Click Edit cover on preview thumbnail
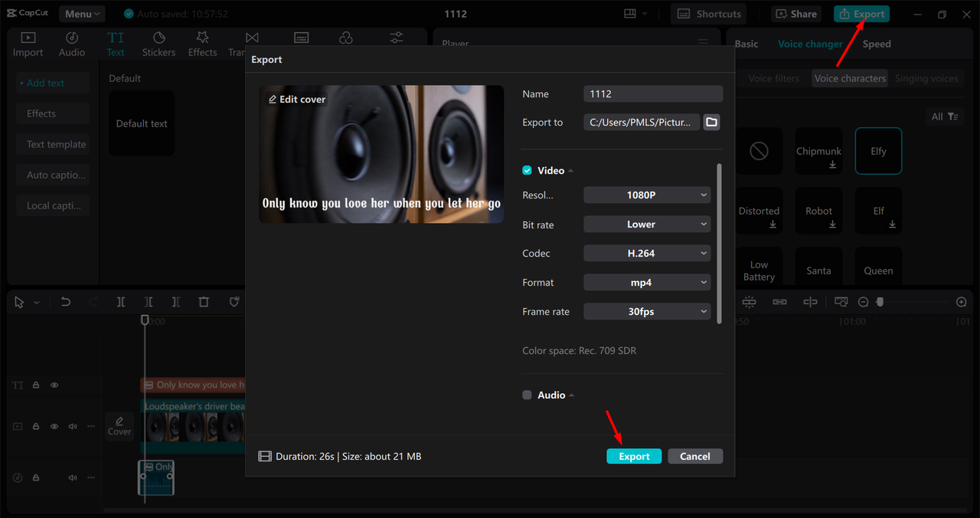 click(297, 100)
